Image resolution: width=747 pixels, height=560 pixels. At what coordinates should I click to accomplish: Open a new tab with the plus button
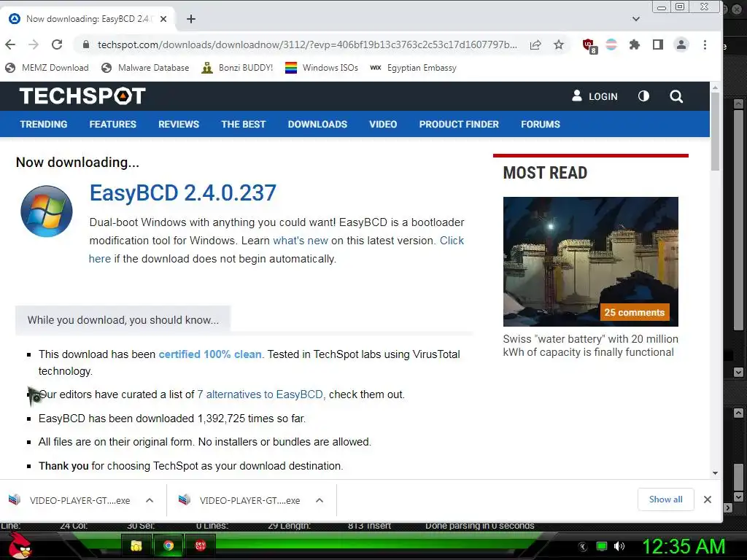[191, 19]
